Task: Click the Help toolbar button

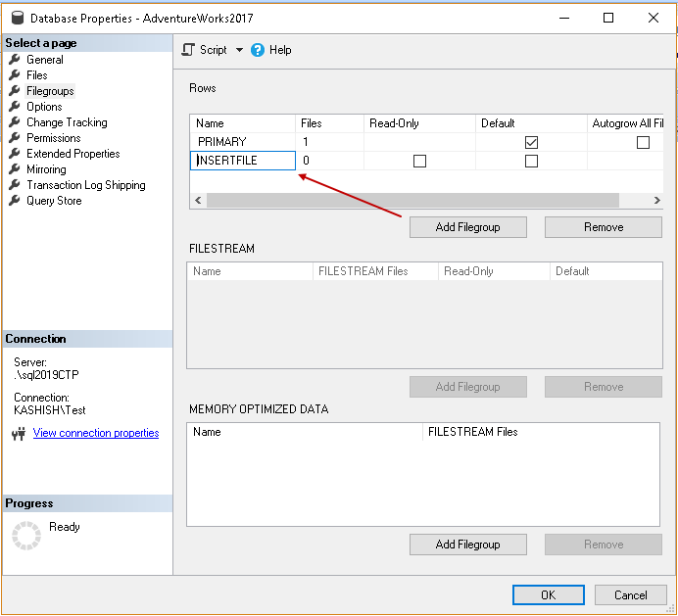Action: click(271, 50)
